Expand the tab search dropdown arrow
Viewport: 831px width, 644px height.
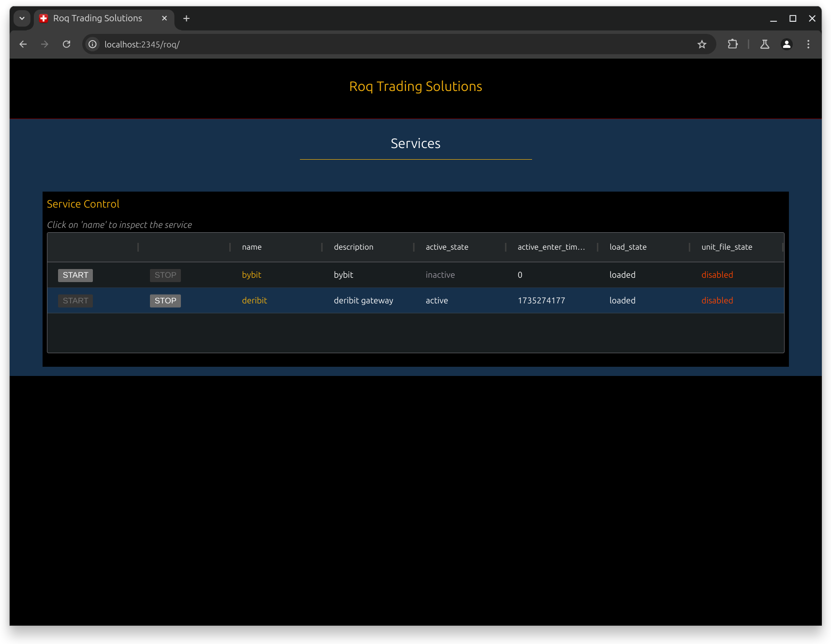tap(22, 18)
